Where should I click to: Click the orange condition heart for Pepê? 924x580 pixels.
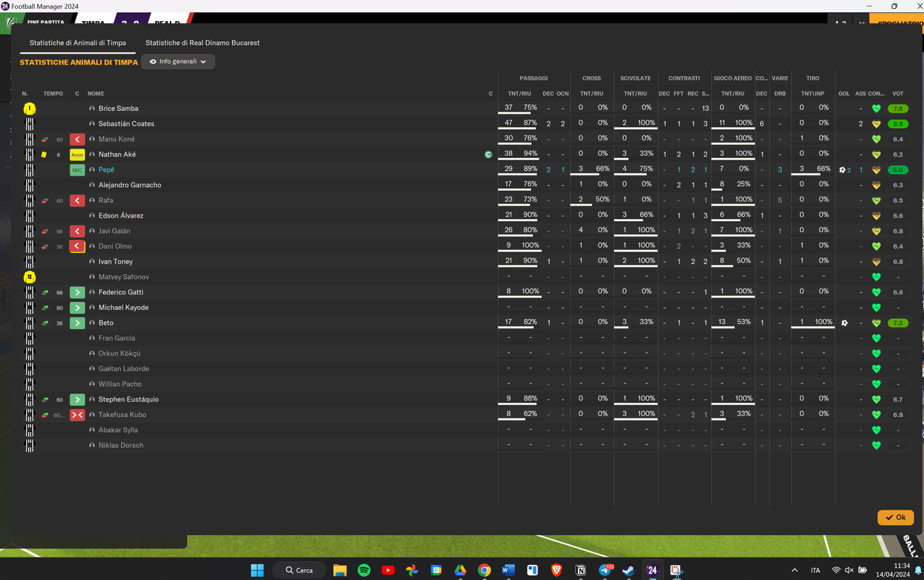point(876,170)
